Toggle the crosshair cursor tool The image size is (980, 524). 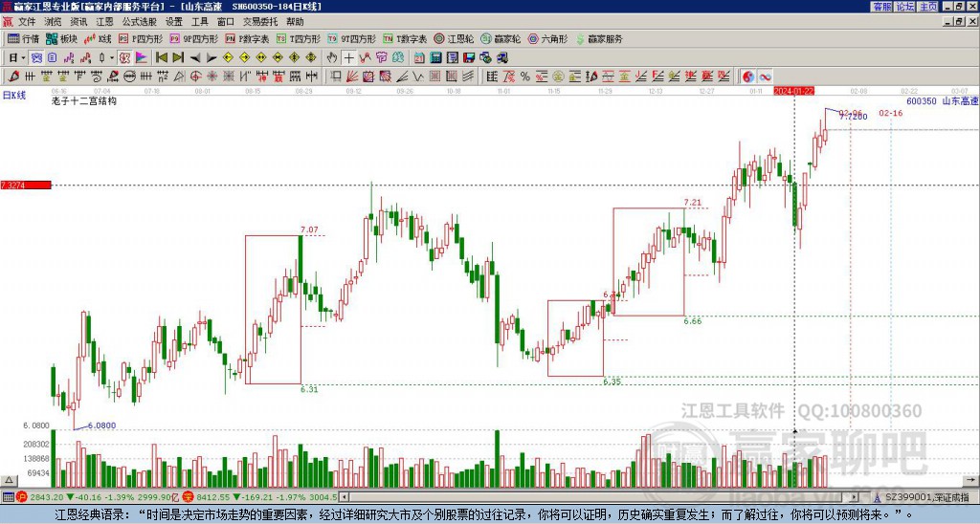348,58
